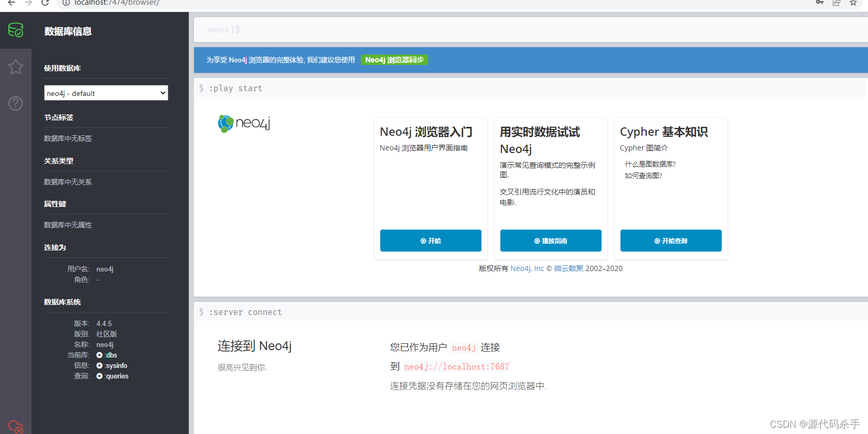The height and width of the screenshot is (434, 868).
Task: Click the 数据库中无关系 text
Action: pos(68,182)
